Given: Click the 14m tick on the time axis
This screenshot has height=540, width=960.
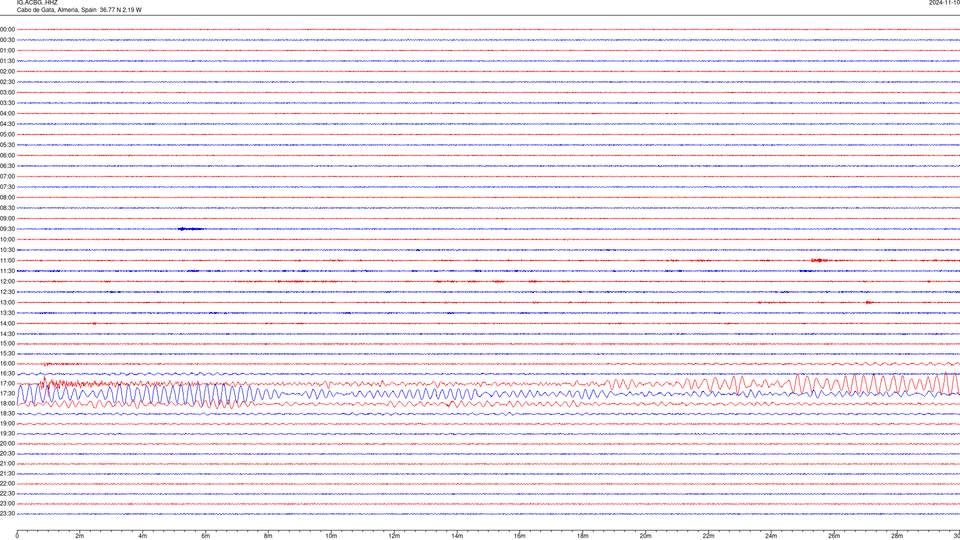Looking at the screenshot, I should 457,536.
